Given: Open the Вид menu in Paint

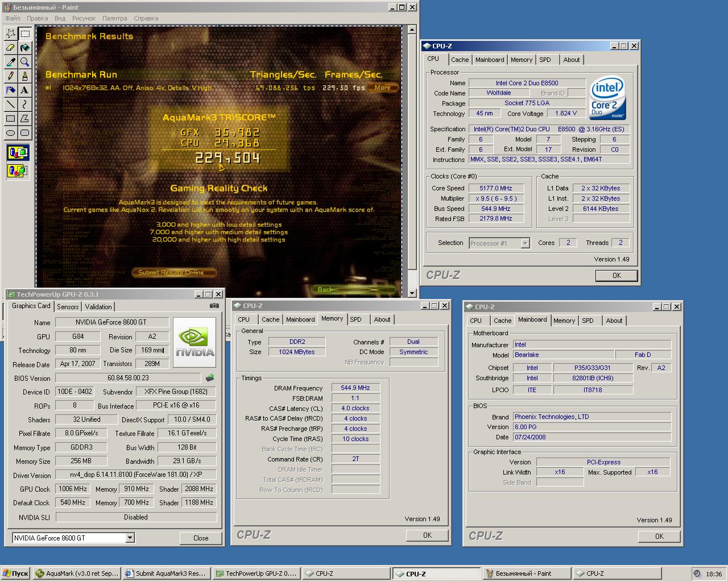Looking at the screenshot, I should pos(60,18).
